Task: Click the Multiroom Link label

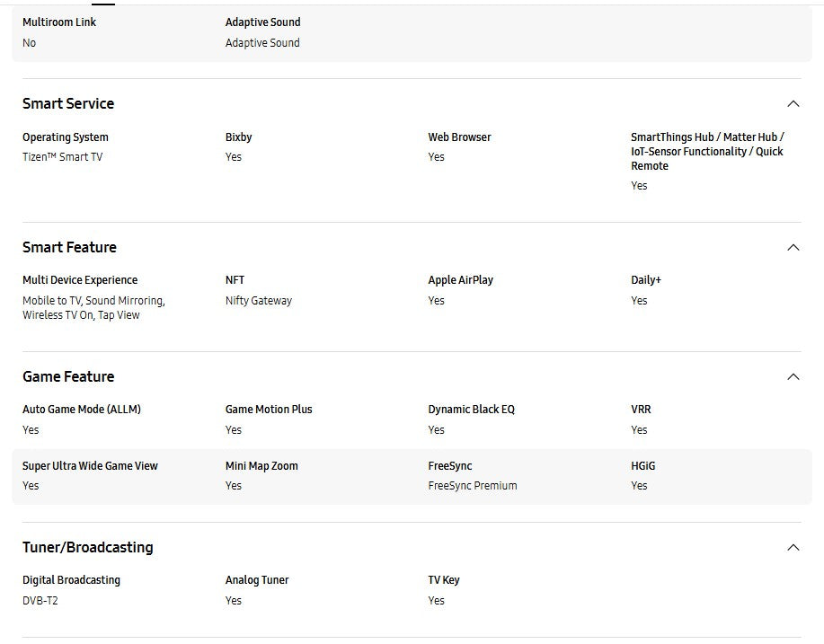Action: pyautogui.click(x=59, y=22)
